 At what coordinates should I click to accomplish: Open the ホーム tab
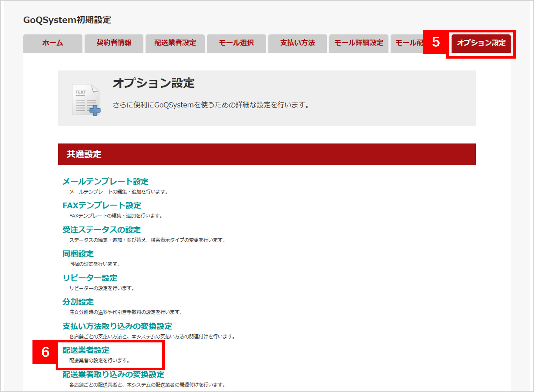coord(53,43)
